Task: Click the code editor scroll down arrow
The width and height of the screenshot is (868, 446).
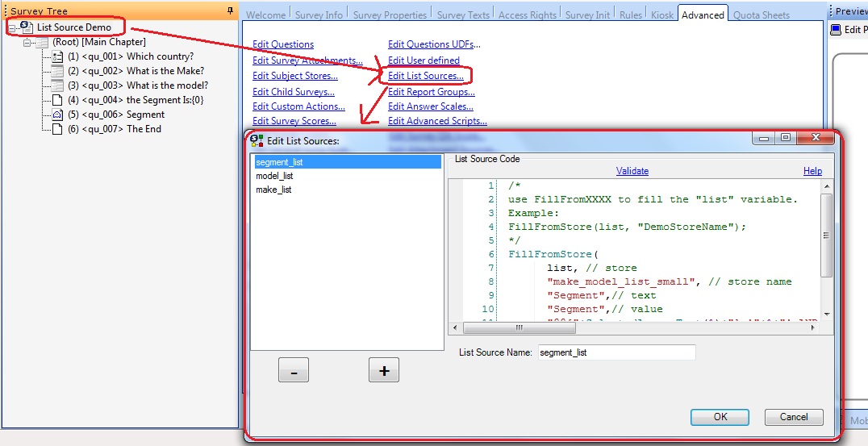Action: click(x=827, y=315)
